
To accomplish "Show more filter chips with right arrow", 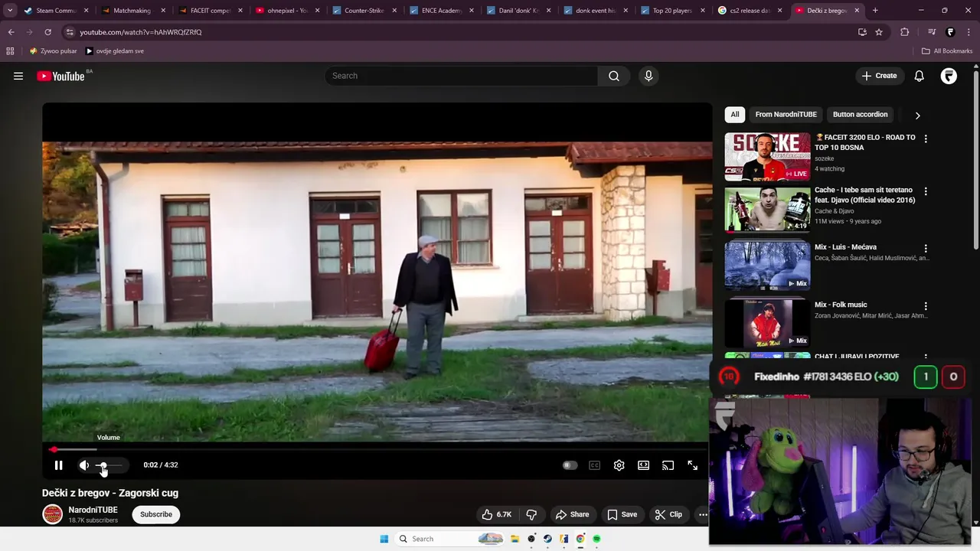I will 917,116.
